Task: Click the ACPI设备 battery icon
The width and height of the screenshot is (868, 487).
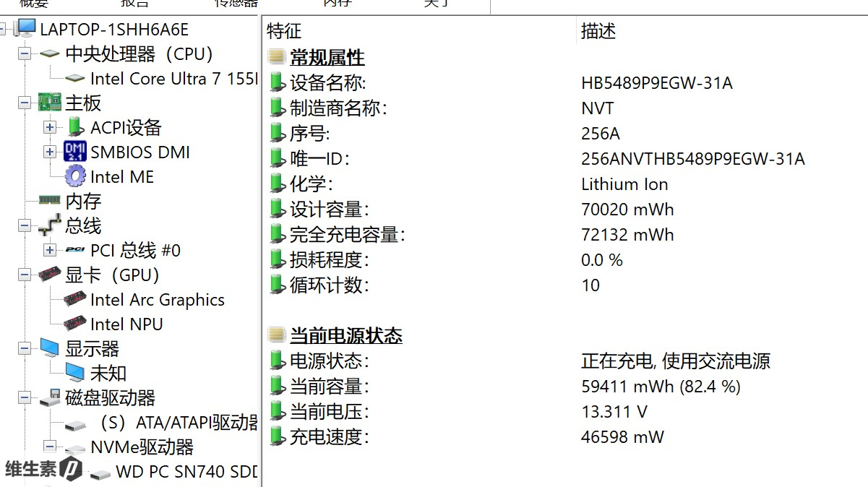Action: pyautogui.click(x=75, y=128)
